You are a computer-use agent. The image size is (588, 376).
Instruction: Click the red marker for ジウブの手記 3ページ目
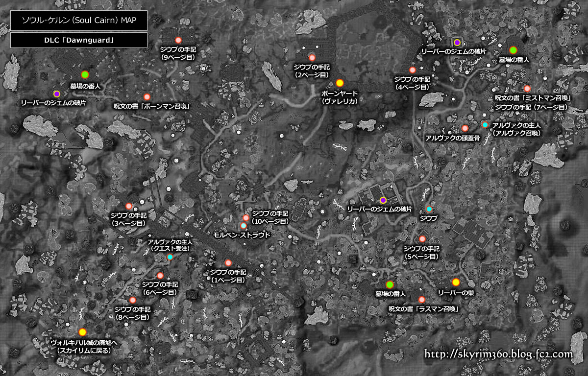pyautogui.click(x=129, y=206)
